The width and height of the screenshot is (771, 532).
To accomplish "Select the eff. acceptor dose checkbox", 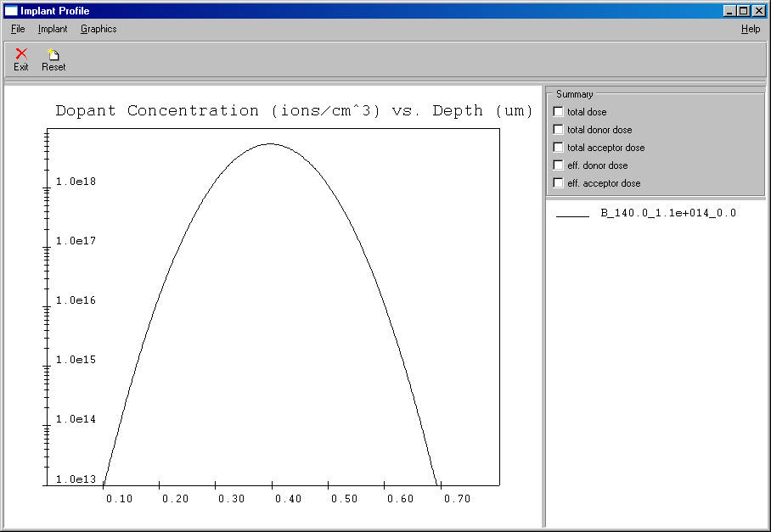I will pyautogui.click(x=558, y=183).
